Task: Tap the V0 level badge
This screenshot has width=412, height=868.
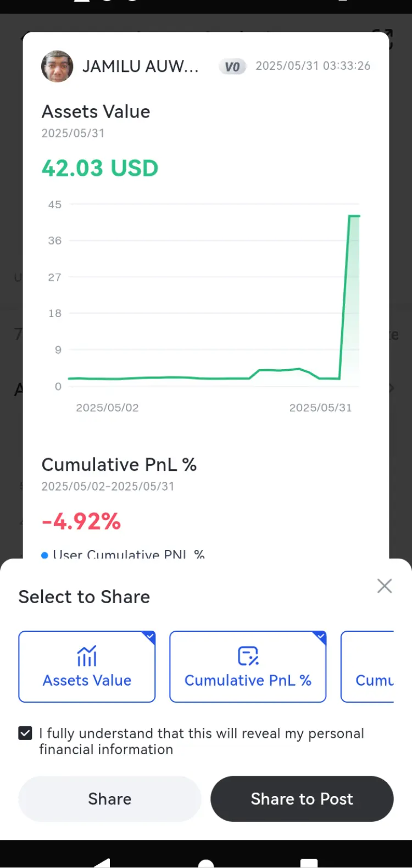Action: tap(232, 66)
